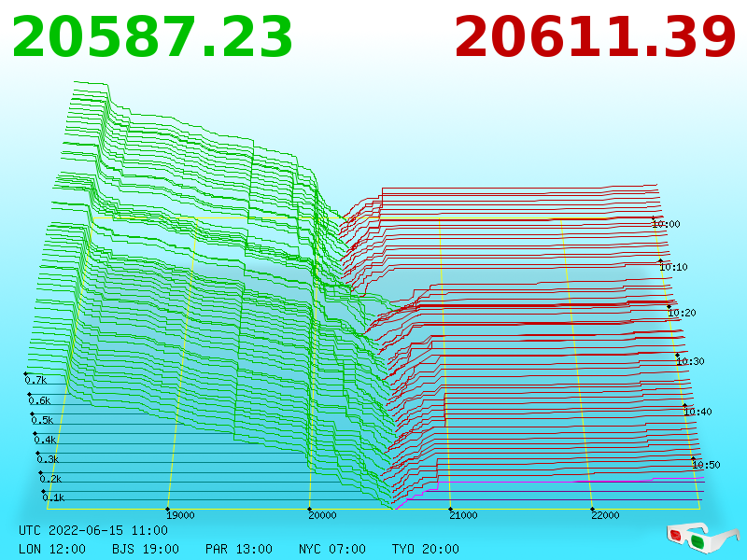Click the 0.5k volume axis label
The width and height of the screenshot is (747, 560).
click(x=42, y=420)
